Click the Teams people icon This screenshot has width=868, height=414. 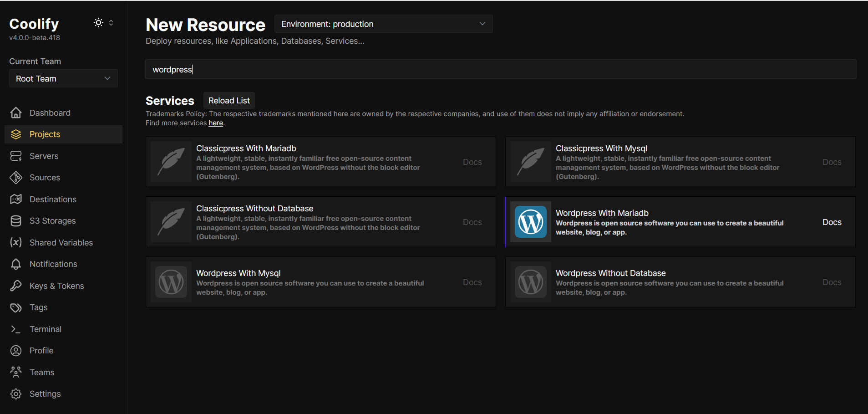point(16,372)
